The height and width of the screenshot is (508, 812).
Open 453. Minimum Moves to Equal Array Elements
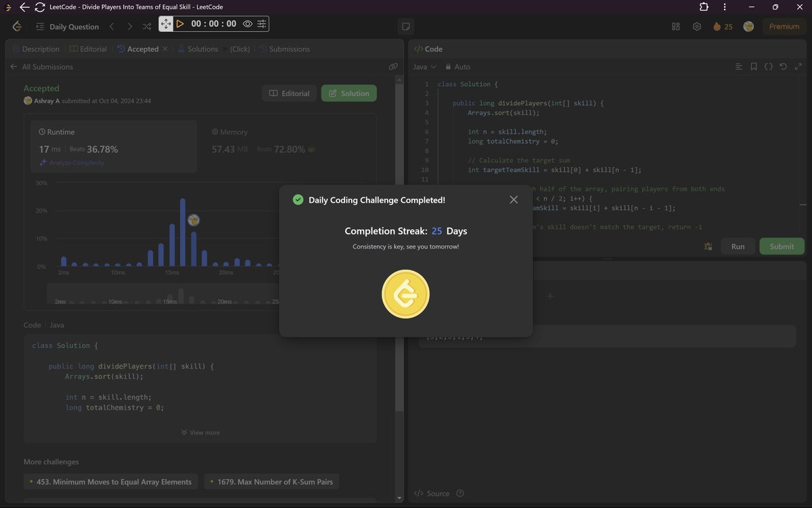[111, 482]
